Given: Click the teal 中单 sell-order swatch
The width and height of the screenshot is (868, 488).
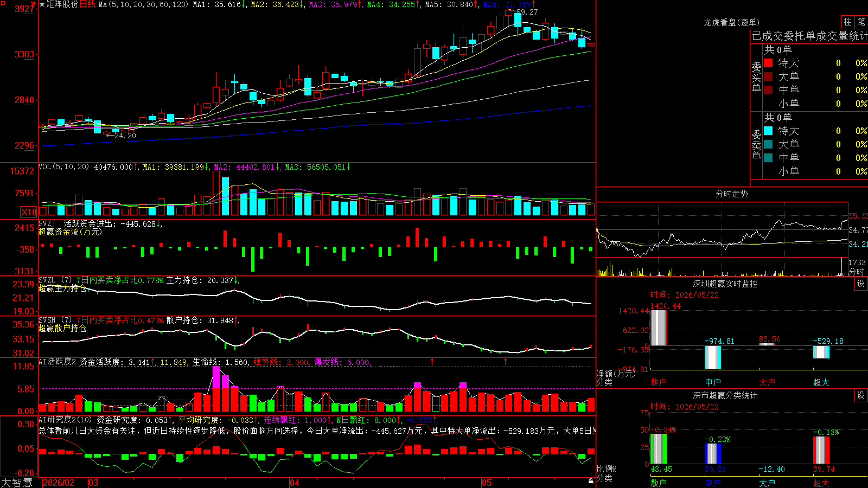Looking at the screenshot, I should click(768, 158).
